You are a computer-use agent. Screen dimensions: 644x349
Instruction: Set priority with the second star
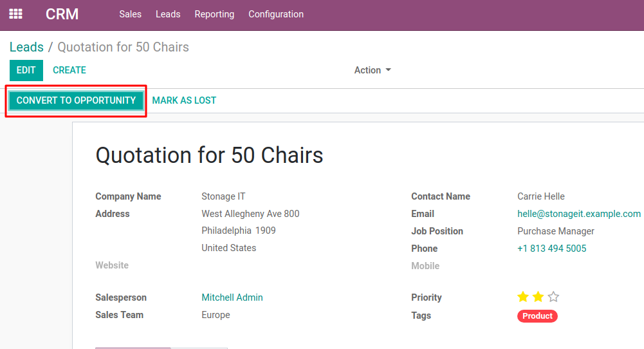pyautogui.click(x=538, y=297)
